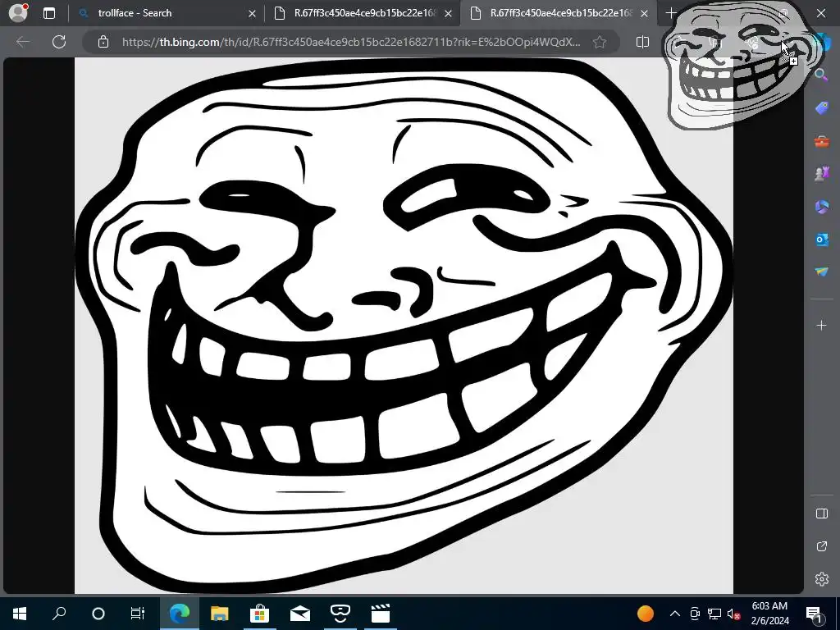Viewport: 840px width, 630px height.
Task: Open the sidebar Search tool
Action: pyautogui.click(x=821, y=75)
